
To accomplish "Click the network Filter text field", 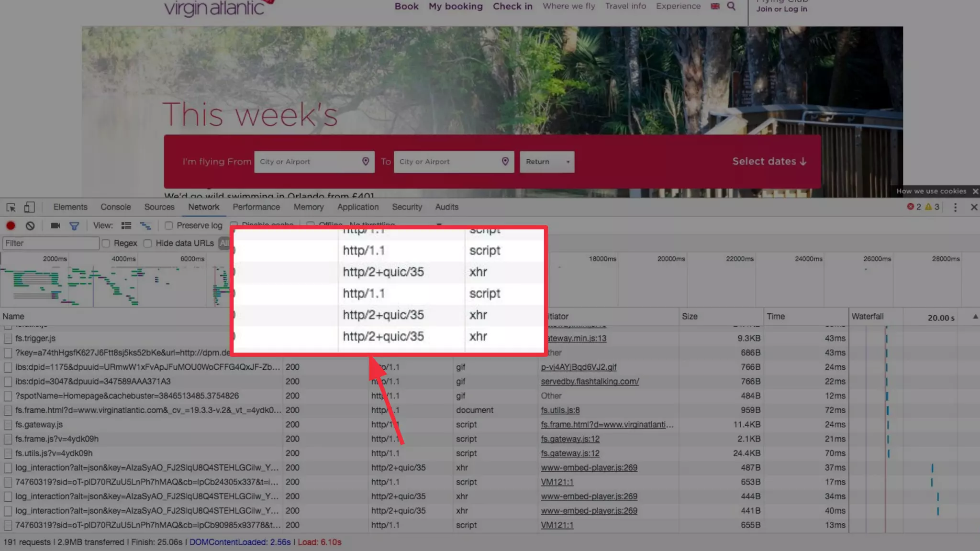I will 51,243.
